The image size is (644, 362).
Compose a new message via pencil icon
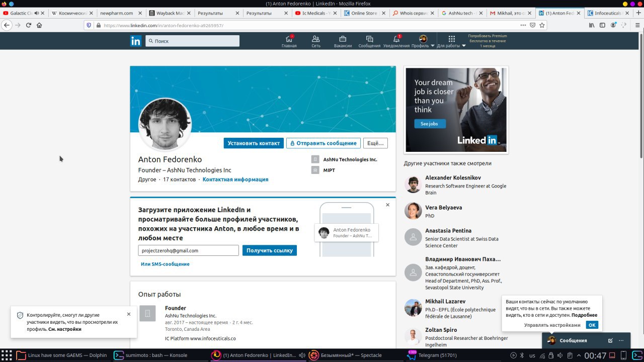610,340
